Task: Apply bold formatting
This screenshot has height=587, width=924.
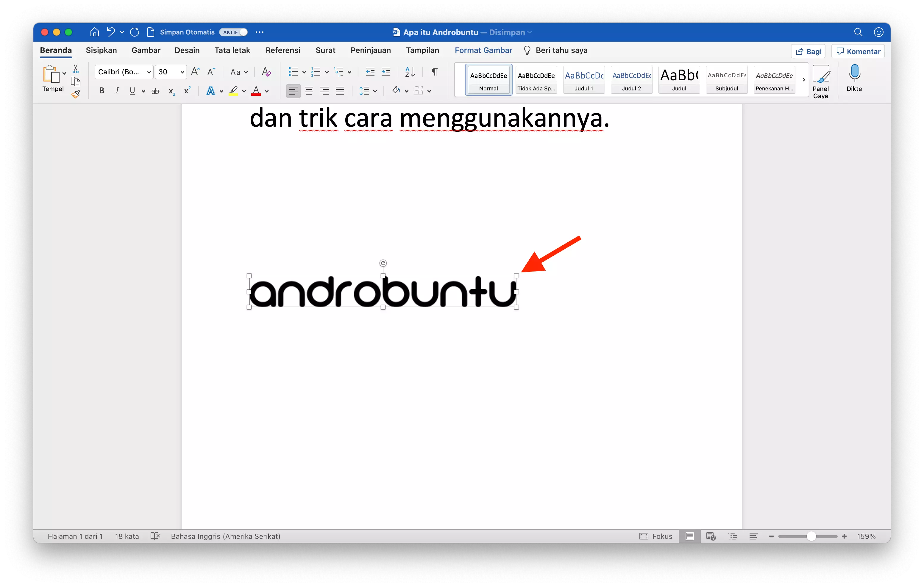Action: (101, 90)
